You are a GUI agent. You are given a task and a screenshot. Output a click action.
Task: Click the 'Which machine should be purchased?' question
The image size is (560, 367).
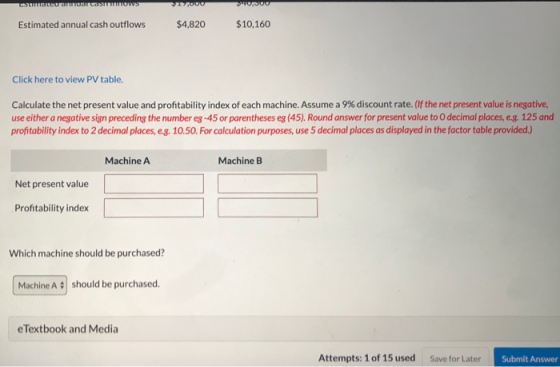(87, 253)
